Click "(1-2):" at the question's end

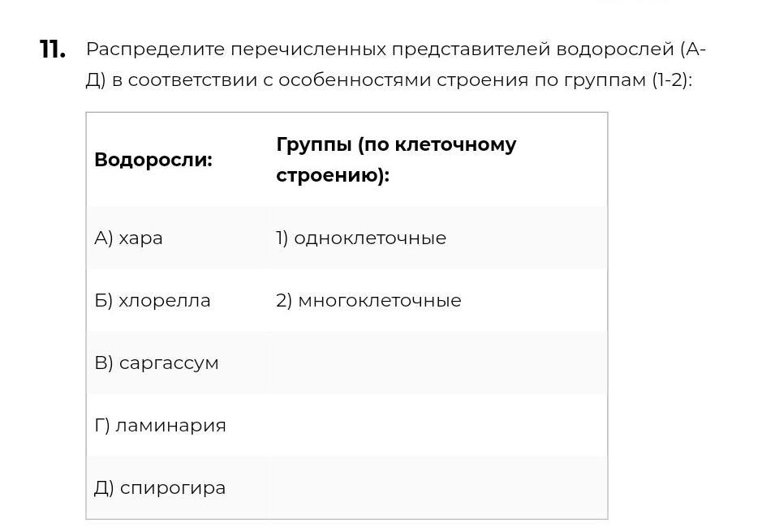coord(672,81)
